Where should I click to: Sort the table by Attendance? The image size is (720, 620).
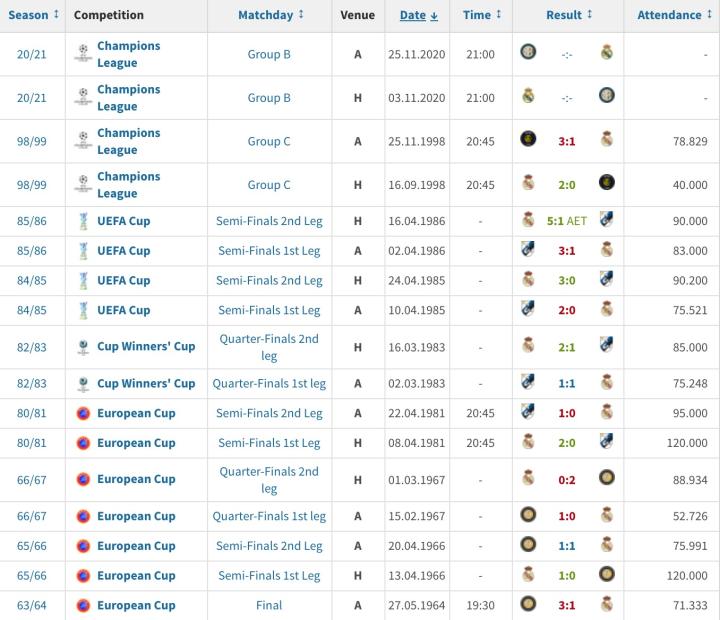[675, 15]
